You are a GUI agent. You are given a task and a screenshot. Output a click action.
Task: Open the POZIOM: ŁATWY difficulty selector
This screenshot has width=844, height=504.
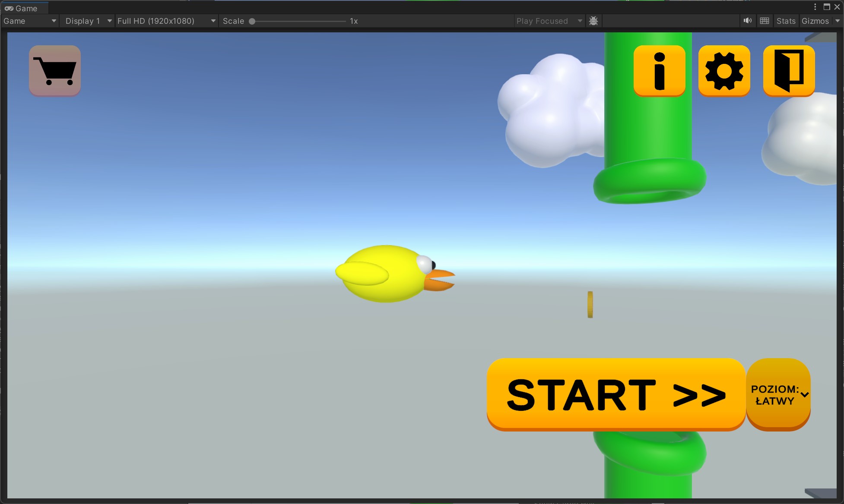[778, 395]
